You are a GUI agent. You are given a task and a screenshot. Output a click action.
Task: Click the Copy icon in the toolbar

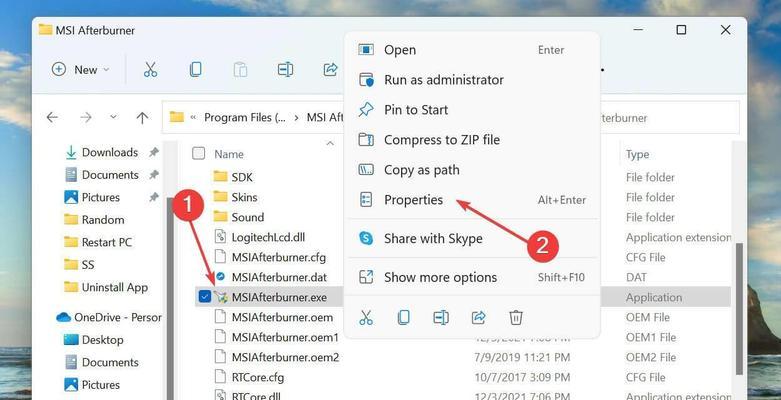pos(195,70)
